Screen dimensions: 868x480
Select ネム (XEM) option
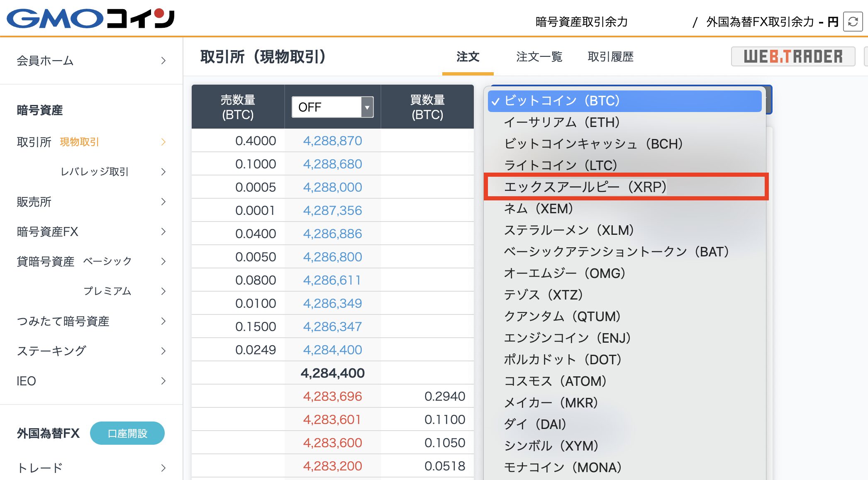click(x=625, y=209)
